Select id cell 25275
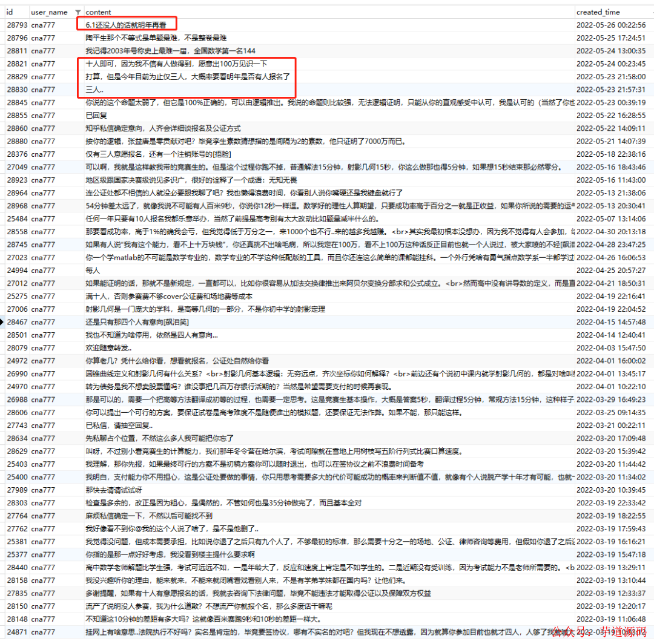Viewport: 654px width, 644px height. [17, 297]
